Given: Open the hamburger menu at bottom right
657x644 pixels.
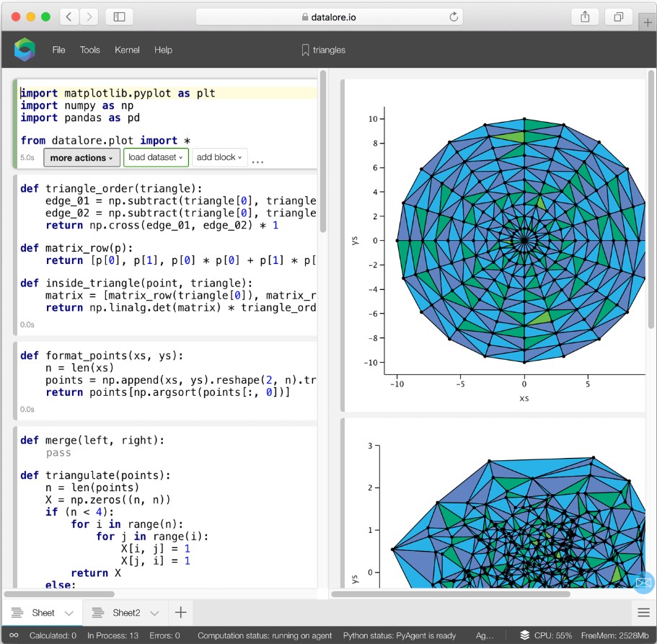Looking at the screenshot, I should point(643,612).
